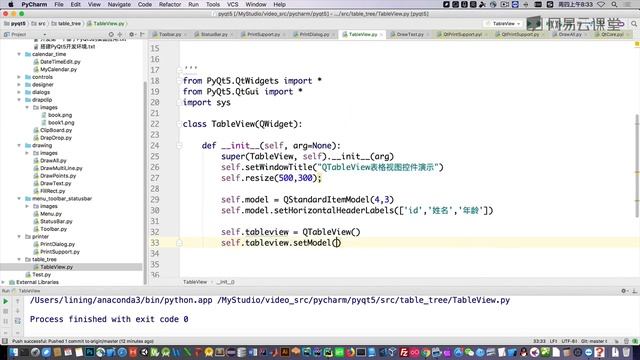Close the TableView.py editor tab
Viewport: 640px width, 360px height.
pos(382,35)
